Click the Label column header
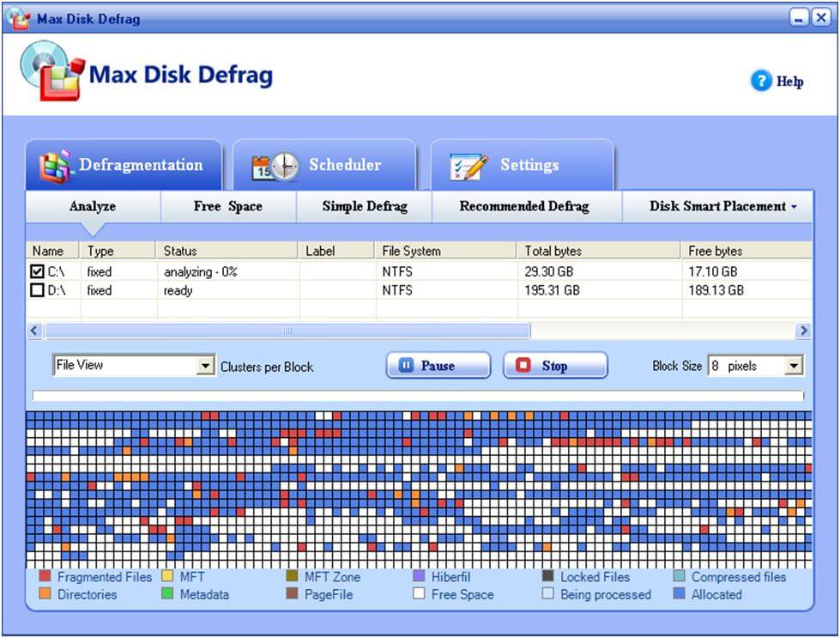Viewport: 840px width, 638px height. tap(336, 251)
